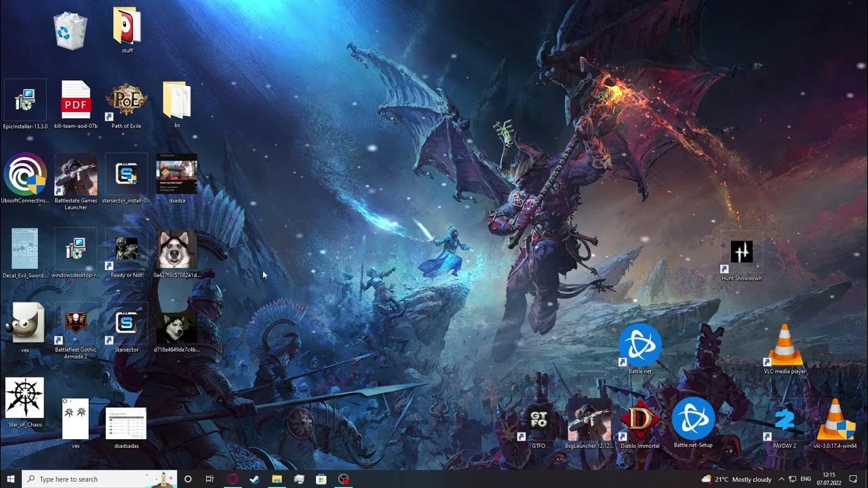Select the husky image d718e4649de7c4b
This screenshot has height=488, width=868.
click(x=177, y=328)
